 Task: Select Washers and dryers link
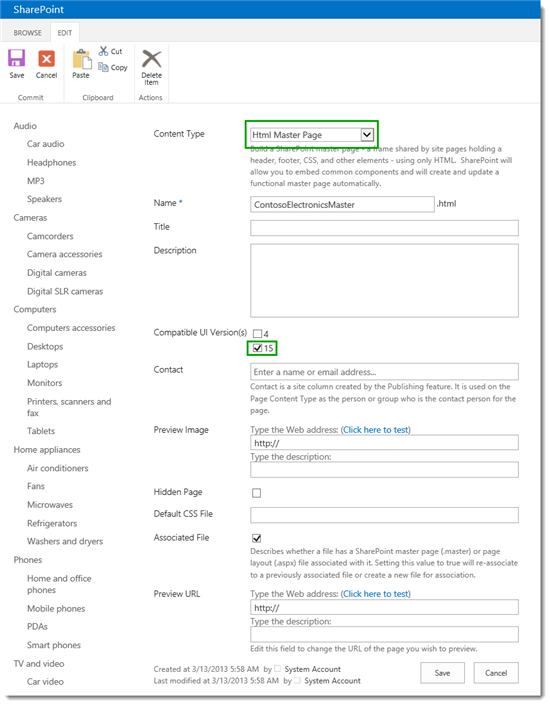pos(65,541)
